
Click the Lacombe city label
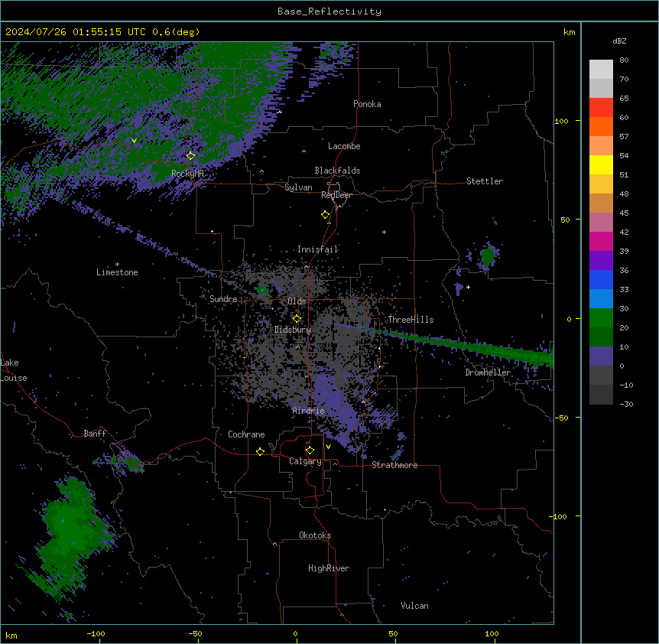[x=344, y=146]
